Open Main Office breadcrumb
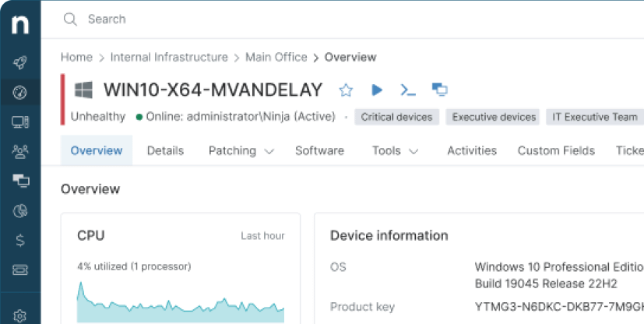This screenshot has width=644, height=324. click(x=276, y=57)
